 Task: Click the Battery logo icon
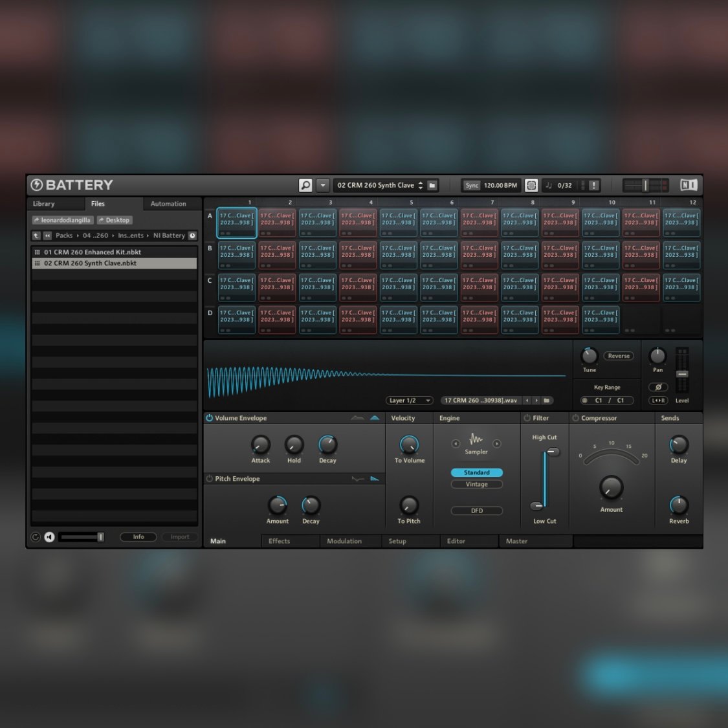[x=37, y=185]
